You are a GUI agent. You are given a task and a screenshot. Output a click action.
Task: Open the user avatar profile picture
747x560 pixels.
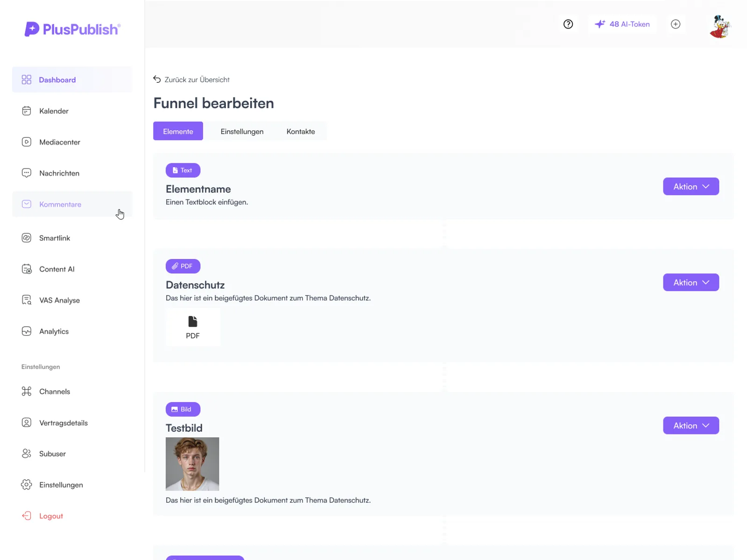coord(720,26)
